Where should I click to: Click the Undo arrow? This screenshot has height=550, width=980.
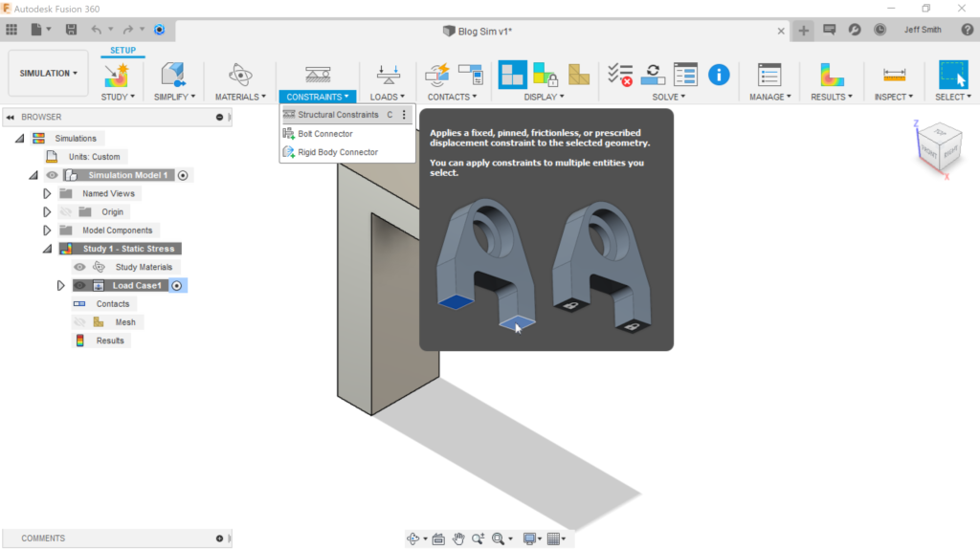tap(96, 30)
